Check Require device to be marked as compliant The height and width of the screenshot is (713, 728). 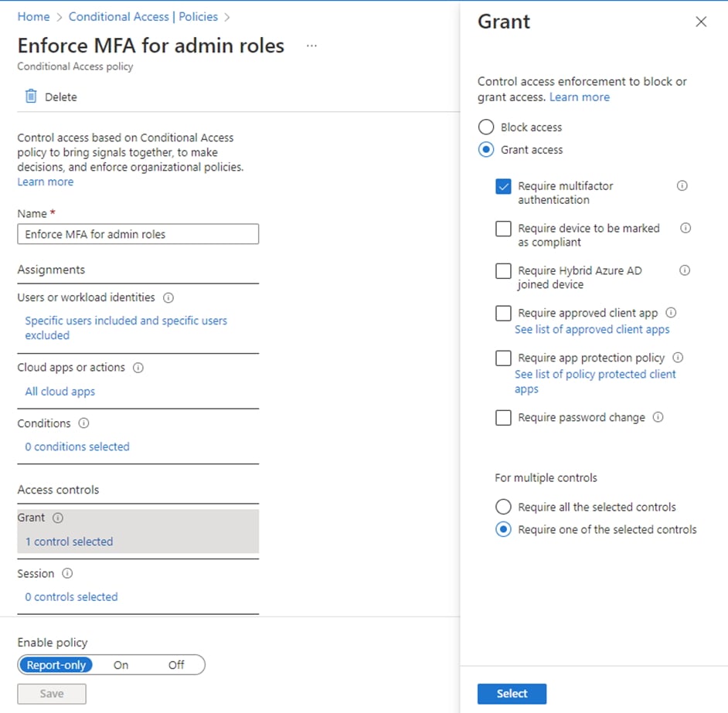[503, 229]
